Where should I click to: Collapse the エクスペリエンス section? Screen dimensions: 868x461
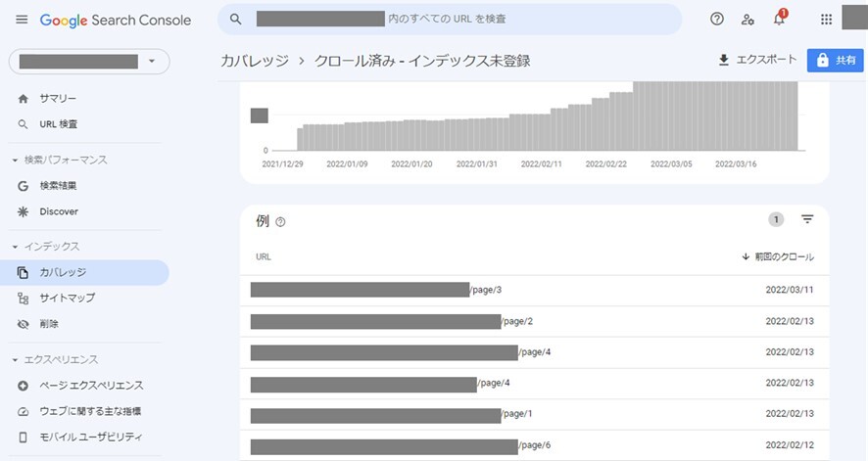(15, 359)
